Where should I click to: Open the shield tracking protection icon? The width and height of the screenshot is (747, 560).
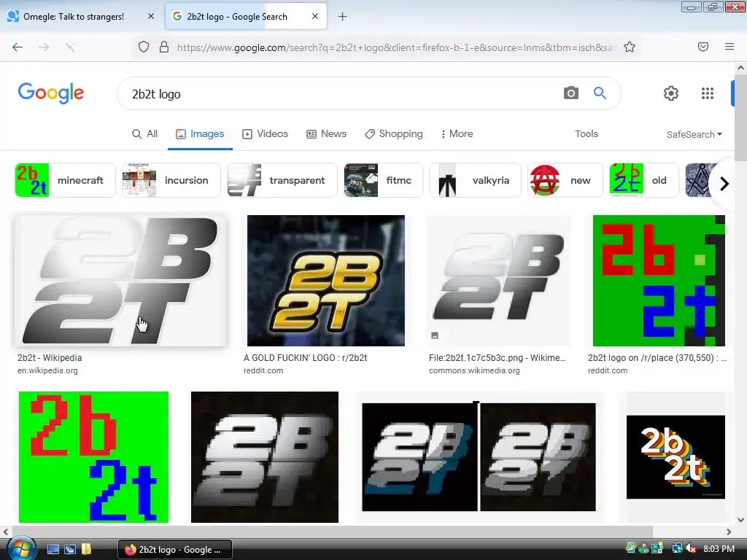(x=144, y=47)
